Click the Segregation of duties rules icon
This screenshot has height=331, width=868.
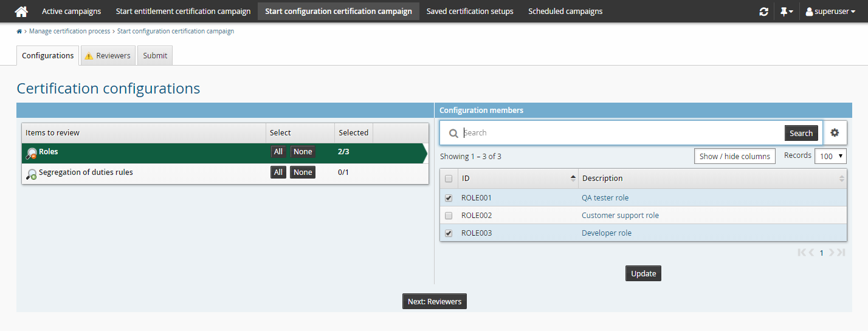coord(32,174)
